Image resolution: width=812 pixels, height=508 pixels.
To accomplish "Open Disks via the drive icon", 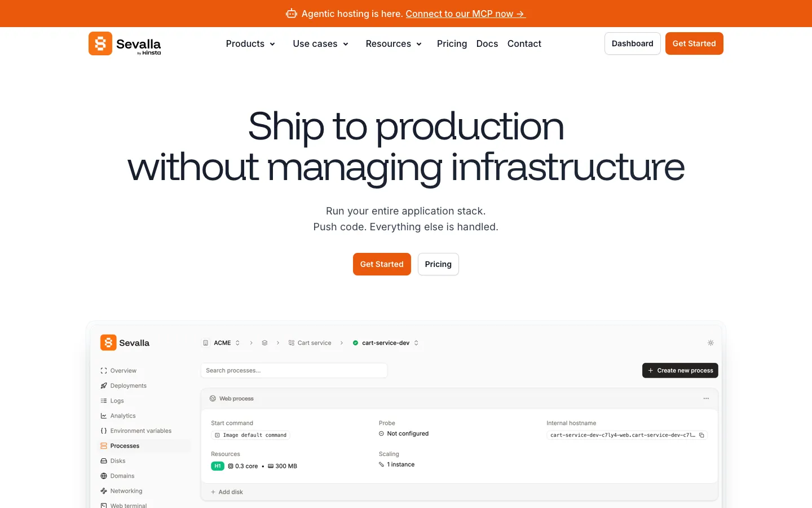I will [x=104, y=461].
